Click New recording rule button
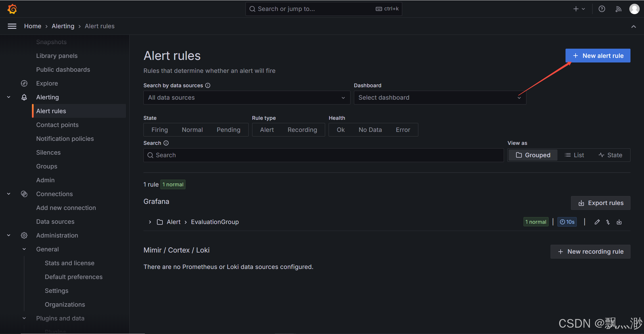This screenshot has width=644, height=334. pos(591,252)
